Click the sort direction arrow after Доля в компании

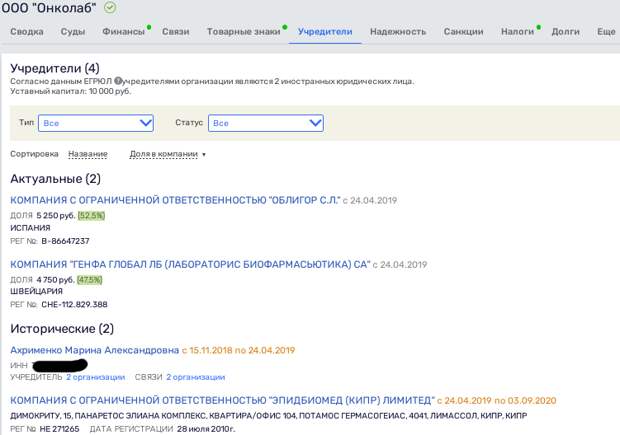point(204,154)
